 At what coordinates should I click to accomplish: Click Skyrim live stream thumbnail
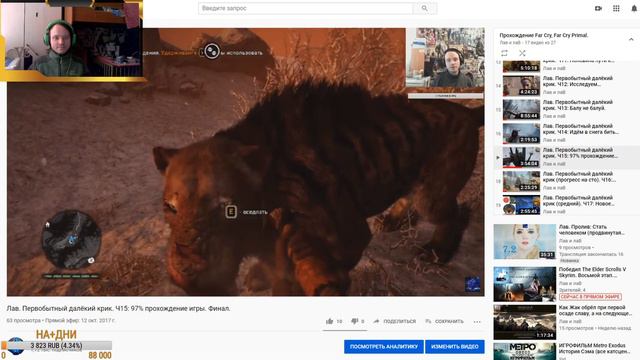click(x=525, y=284)
